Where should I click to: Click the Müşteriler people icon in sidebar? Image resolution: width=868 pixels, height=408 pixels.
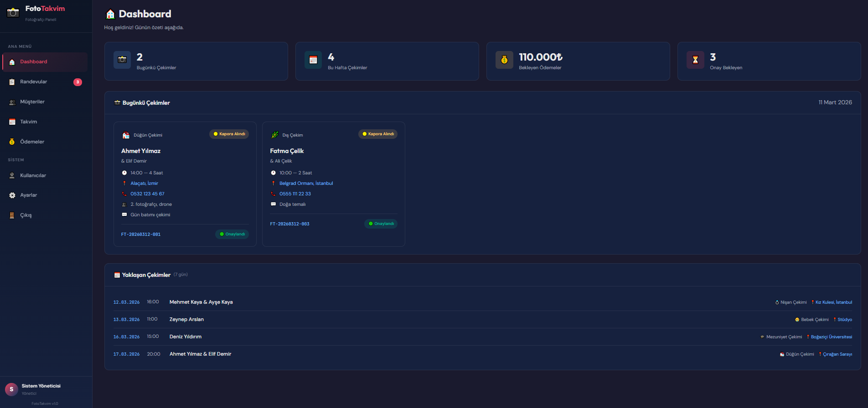[12, 102]
